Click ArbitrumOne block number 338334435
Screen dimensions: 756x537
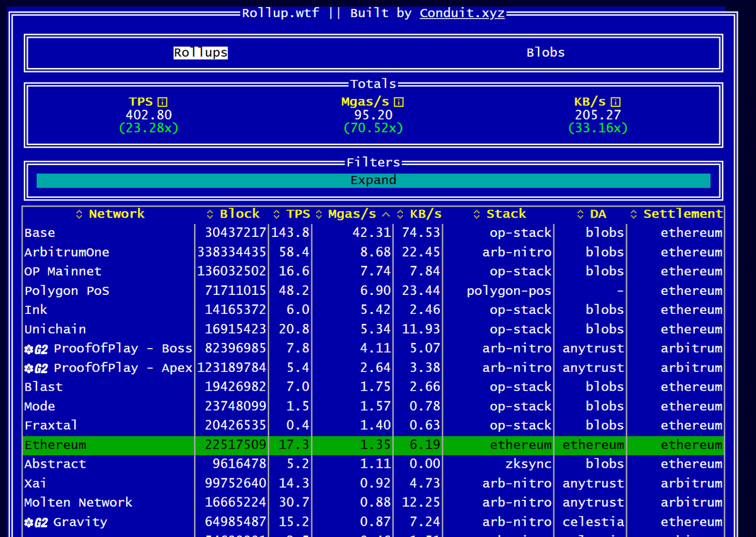tap(232, 253)
